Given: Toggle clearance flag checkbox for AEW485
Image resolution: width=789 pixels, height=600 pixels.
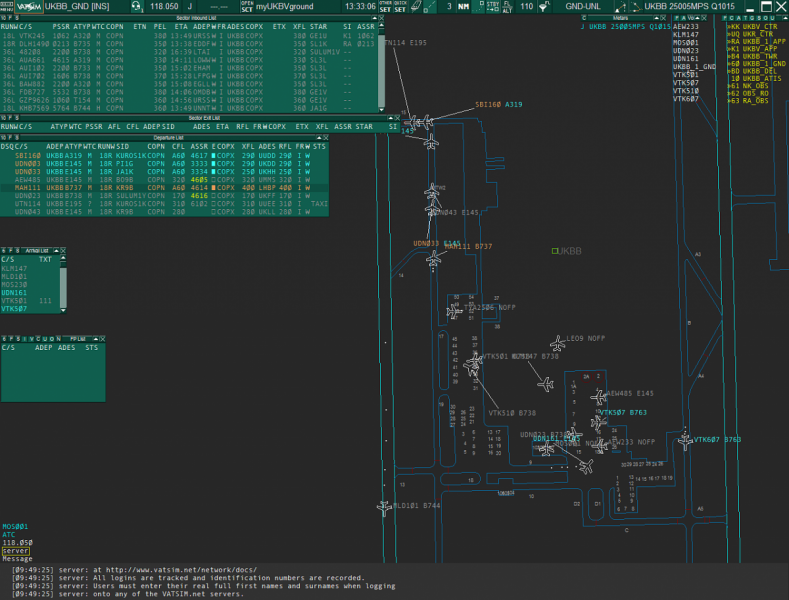Looking at the screenshot, I should (x=213, y=180).
